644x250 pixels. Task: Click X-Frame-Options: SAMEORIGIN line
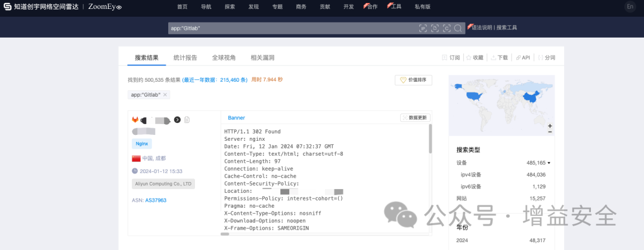pos(267,228)
